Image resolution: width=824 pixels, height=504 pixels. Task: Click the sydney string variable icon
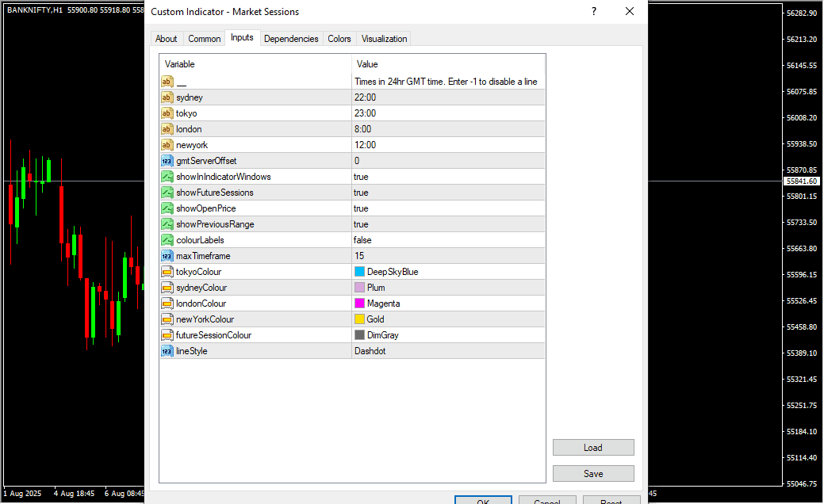coord(167,97)
